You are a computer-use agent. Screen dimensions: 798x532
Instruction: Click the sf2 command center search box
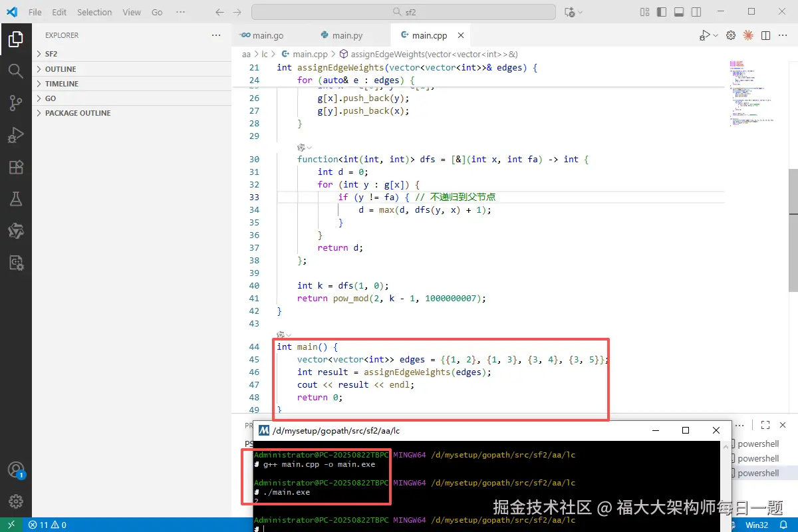(x=403, y=12)
